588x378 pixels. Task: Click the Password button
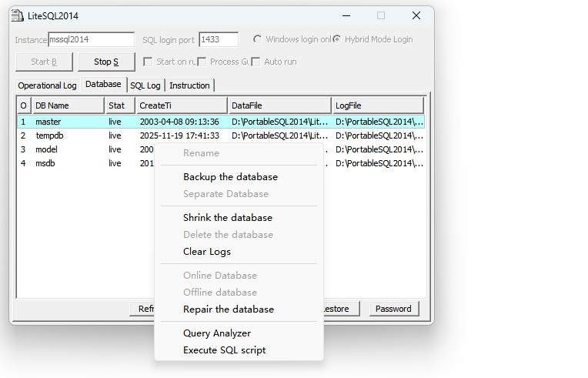point(393,309)
